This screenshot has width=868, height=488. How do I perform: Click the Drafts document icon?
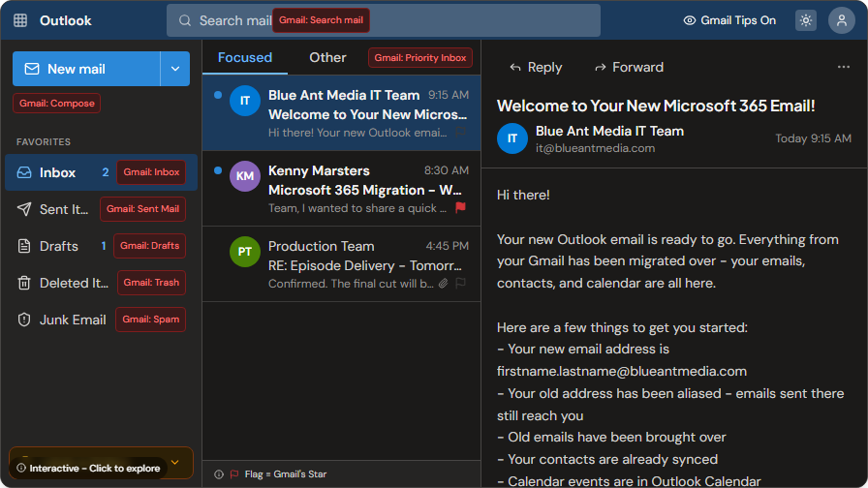click(24, 246)
